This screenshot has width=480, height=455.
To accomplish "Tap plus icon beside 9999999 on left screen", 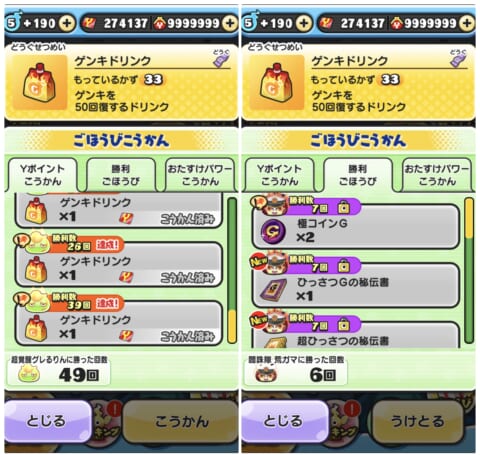I will pyautogui.click(x=230, y=23).
